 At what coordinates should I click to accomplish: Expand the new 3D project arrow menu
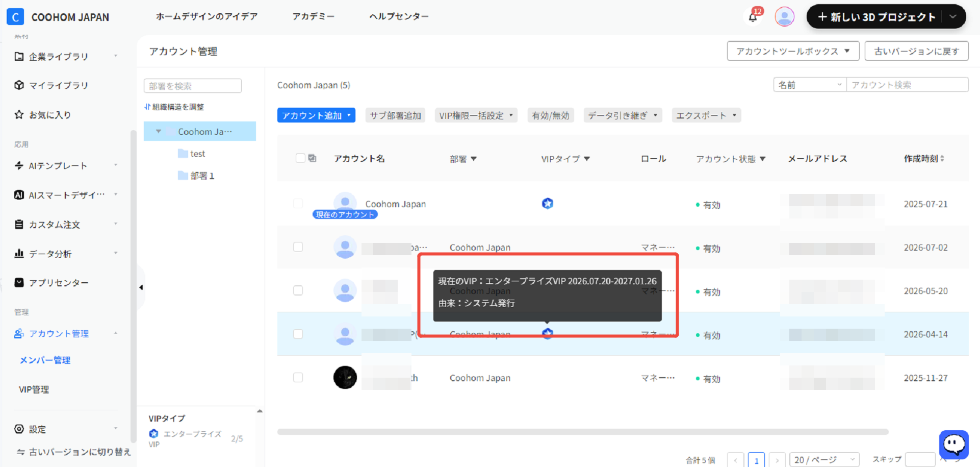click(x=952, y=17)
